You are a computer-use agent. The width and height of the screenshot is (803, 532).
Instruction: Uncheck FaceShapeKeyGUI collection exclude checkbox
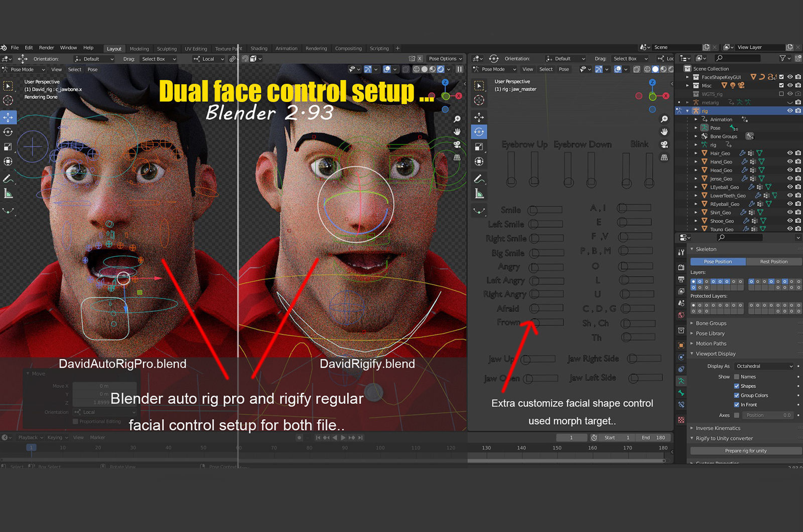[x=781, y=77]
